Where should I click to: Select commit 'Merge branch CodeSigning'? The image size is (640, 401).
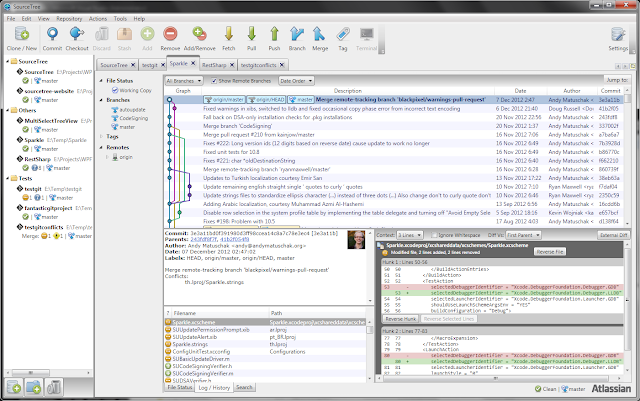point(395,126)
